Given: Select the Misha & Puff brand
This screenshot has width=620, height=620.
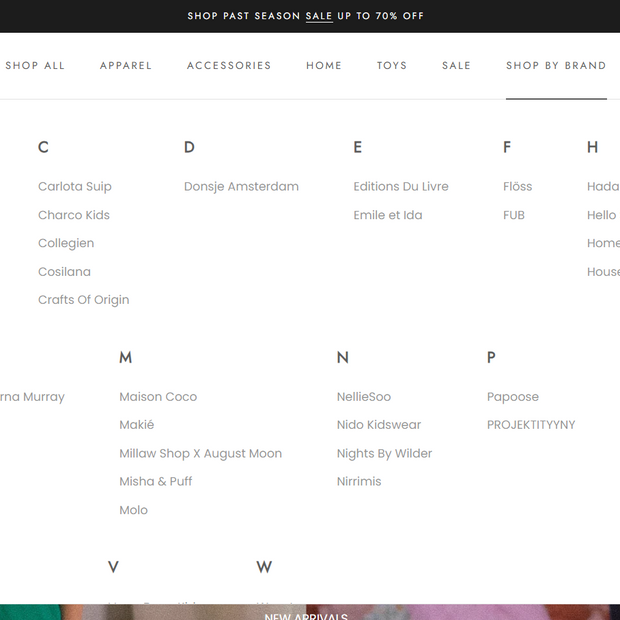Looking at the screenshot, I should click(156, 482).
